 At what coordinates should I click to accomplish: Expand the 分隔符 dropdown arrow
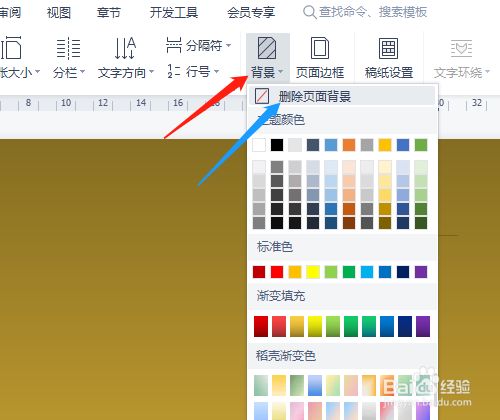(x=228, y=45)
